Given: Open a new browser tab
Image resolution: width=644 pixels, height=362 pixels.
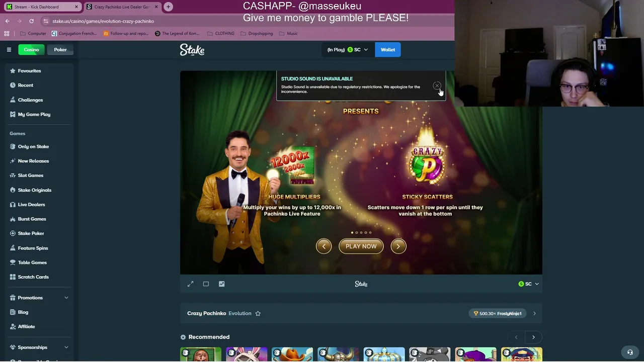Looking at the screenshot, I should [168, 7].
